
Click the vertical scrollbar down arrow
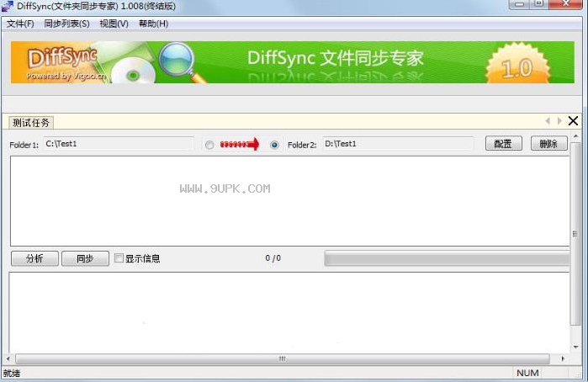575,348
